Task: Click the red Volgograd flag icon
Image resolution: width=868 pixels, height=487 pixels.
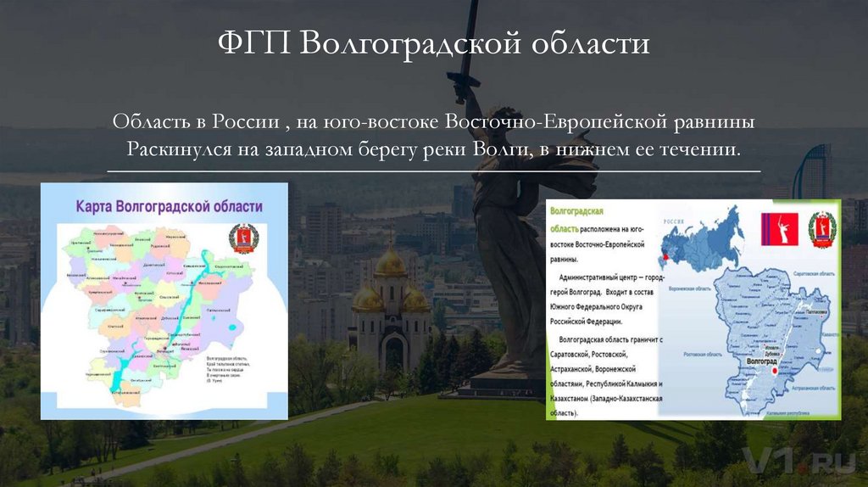Action: tap(780, 229)
